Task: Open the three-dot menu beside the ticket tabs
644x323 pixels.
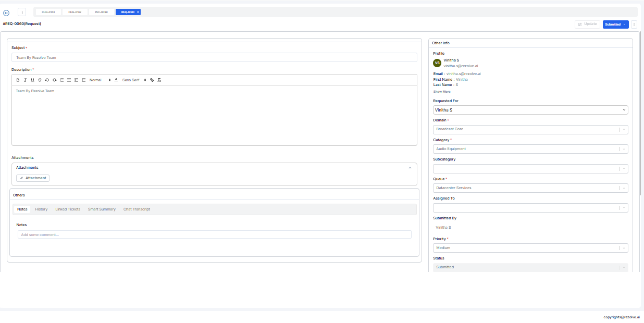Action: (x=22, y=12)
